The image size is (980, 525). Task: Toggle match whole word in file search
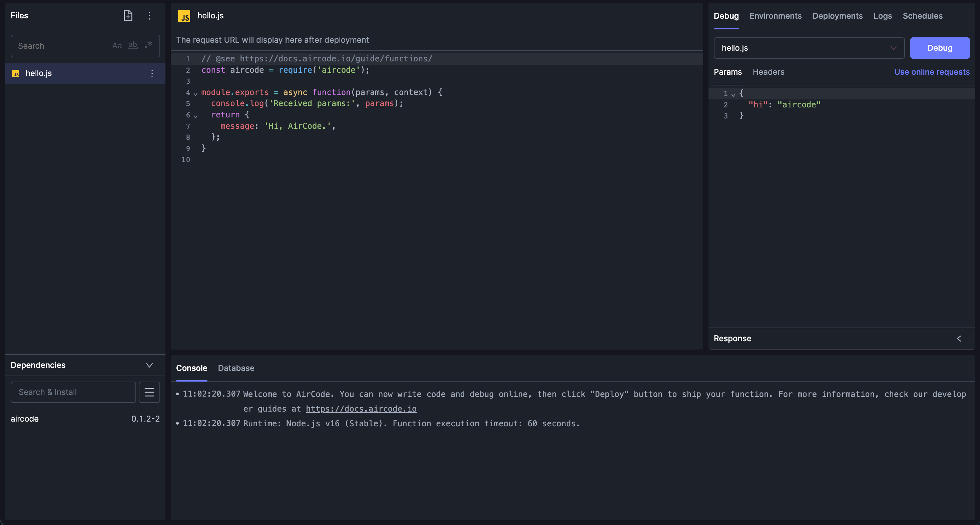(132, 46)
